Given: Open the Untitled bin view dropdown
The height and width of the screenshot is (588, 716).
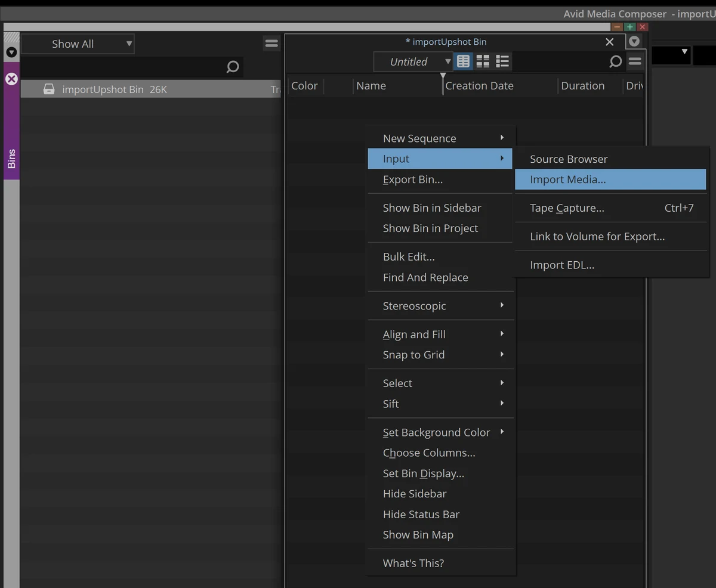Looking at the screenshot, I should point(413,61).
